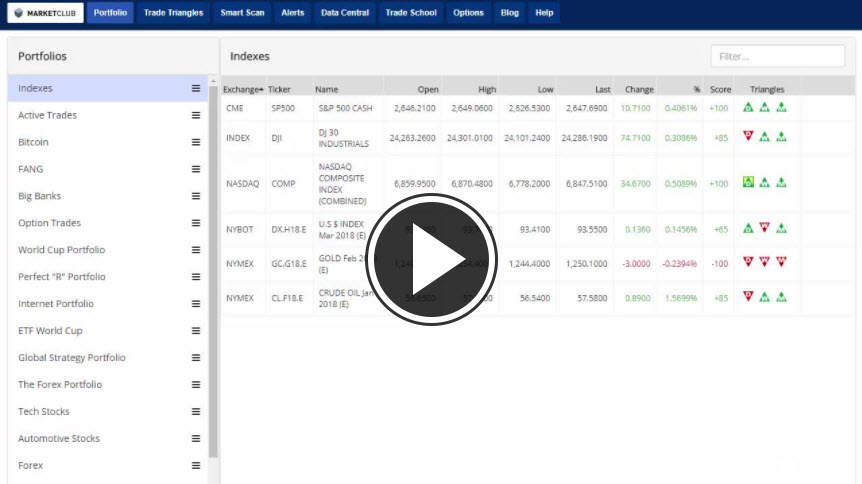Open menu for Global Strategy Portfolio
The height and width of the screenshot is (484, 862).
pyautogui.click(x=196, y=358)
